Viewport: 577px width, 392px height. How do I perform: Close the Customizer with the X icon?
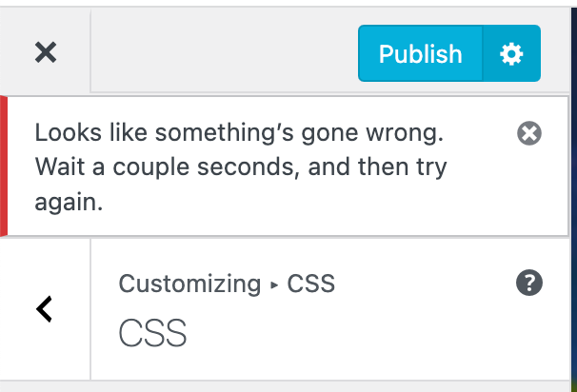[x=45, y=53]
